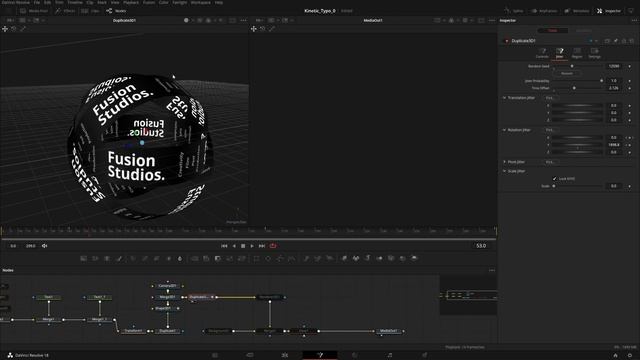640x360 pixels.
Task: Add a Text 3D node from the toolbar
Action: click(x=368, y=258)
